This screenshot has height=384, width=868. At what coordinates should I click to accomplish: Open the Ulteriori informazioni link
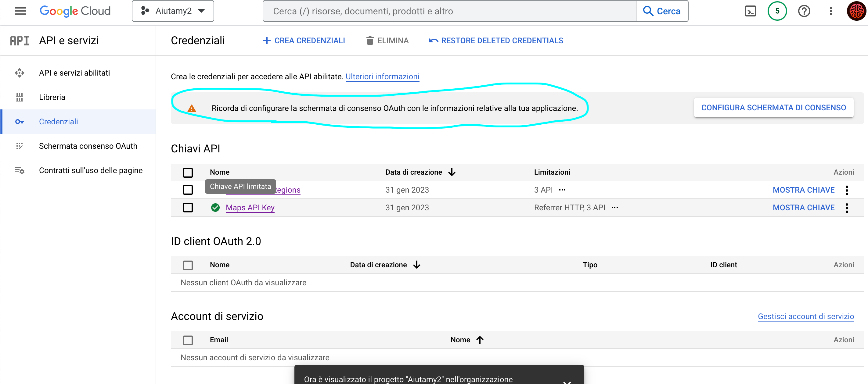(x=383, y=76)
